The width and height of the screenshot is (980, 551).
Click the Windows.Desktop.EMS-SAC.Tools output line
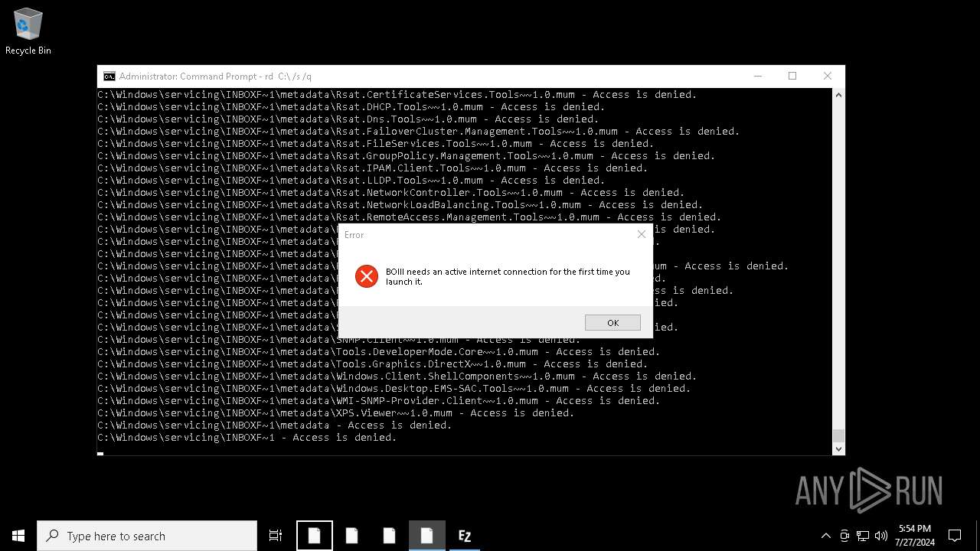(x=394, y=389)
